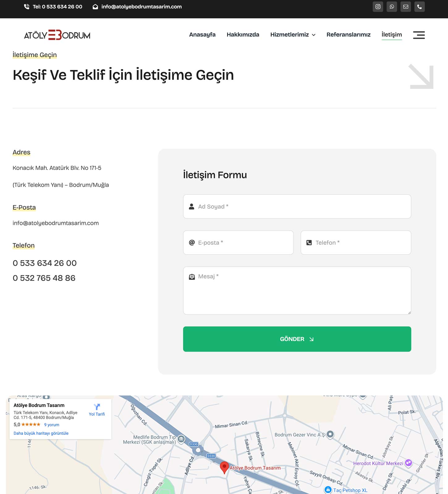Select the Telefon input field

(356, 243)
